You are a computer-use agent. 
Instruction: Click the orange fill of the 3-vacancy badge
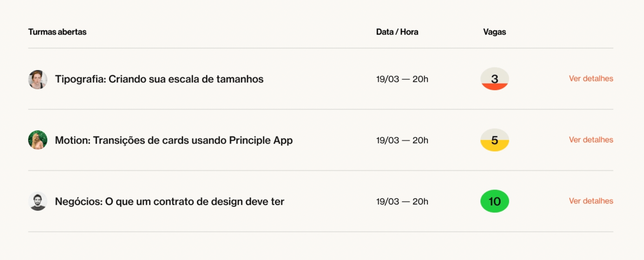495,87
